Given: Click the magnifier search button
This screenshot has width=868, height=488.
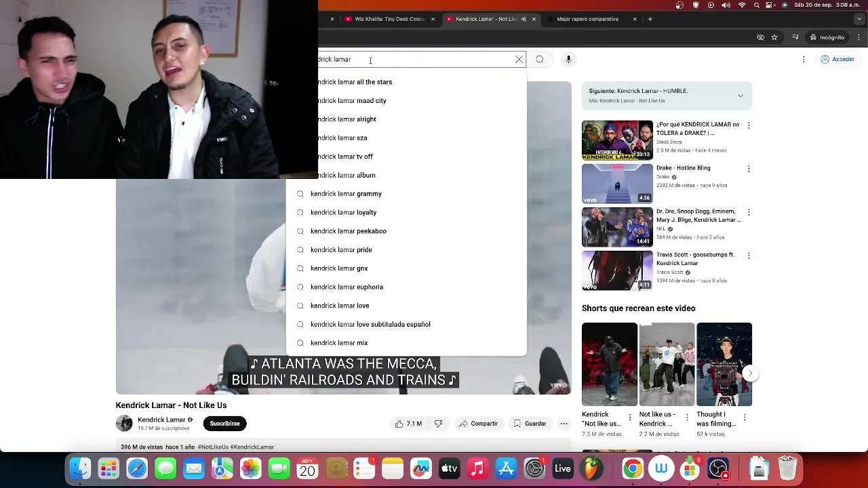Looking at the screenshot, I should click(540, 60).
